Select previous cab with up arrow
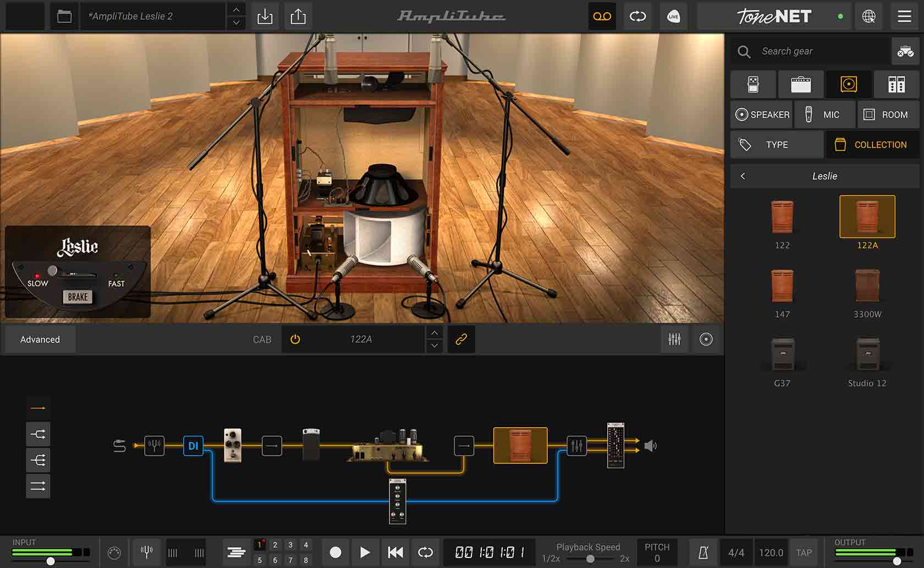Viewport: 924px width, 568px height. [435, 333]
